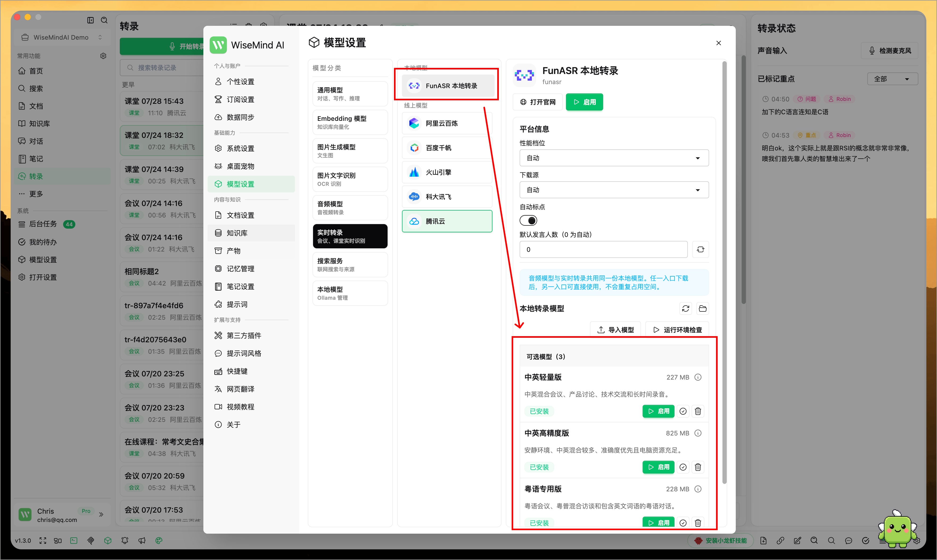Open the chat bubble icon in bottom bar
This screenshot has height=560, width=937.
849,541
